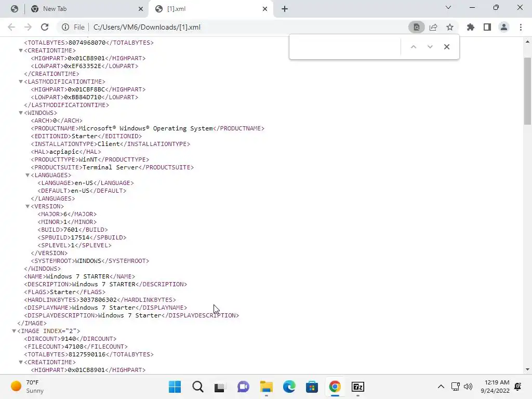Click the browser Back arrow
Image resolution: width=532 pixels, height=399 pixels.
11,27
